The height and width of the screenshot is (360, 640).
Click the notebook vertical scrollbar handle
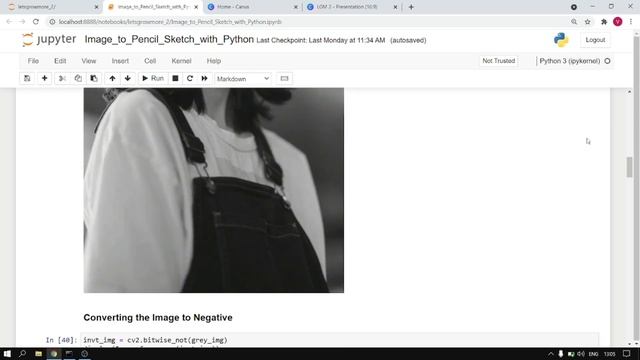629,167
